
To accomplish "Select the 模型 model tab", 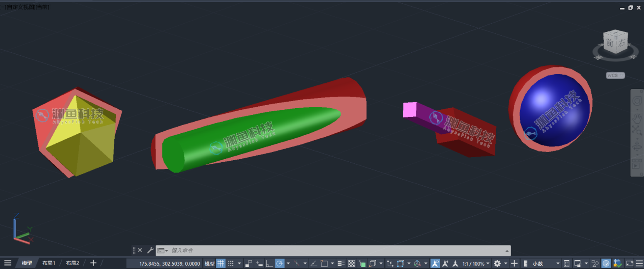I will coord(27,263).
